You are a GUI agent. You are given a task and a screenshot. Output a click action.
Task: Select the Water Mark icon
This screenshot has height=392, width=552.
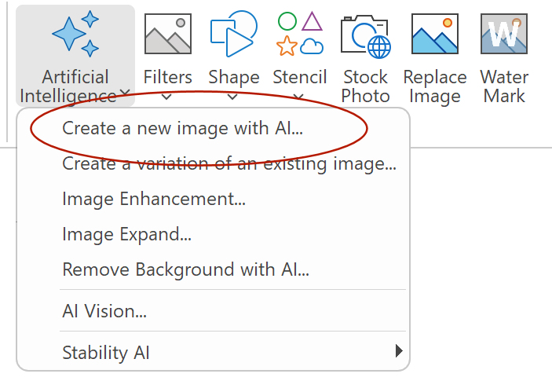click(504, 34)
